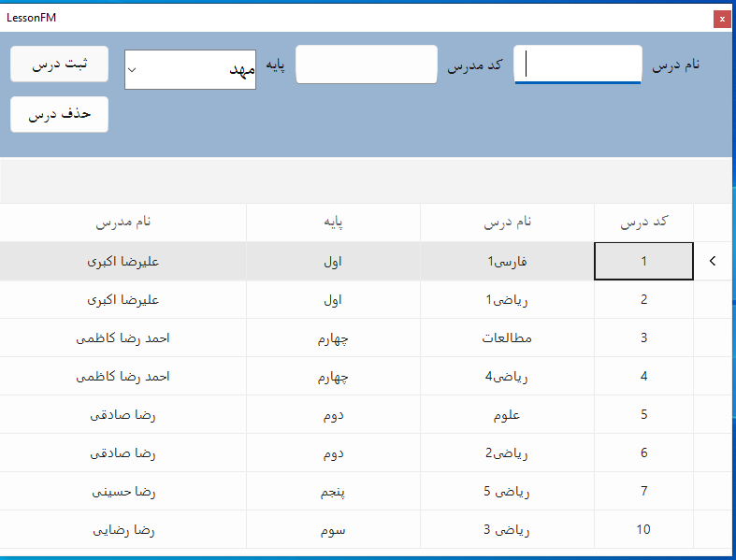Select the cell with lesson code 10
This screenshot has width=736, height=560.
pos(643,530)
